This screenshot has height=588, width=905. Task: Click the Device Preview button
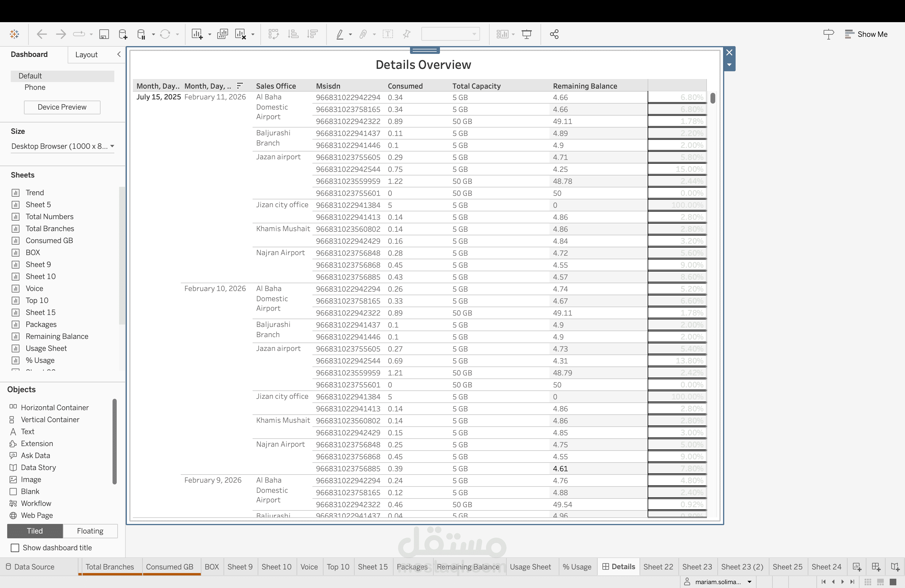click(62, 107)
